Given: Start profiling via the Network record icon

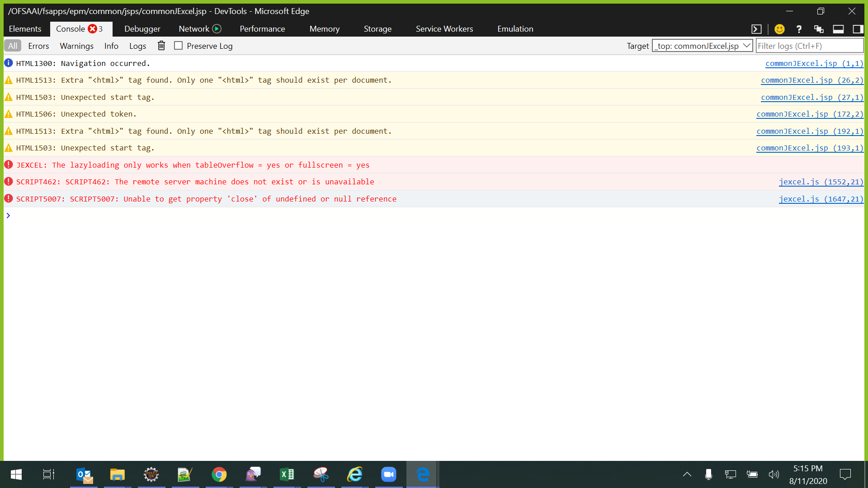Looking at the screenshot, I should 217,28.
